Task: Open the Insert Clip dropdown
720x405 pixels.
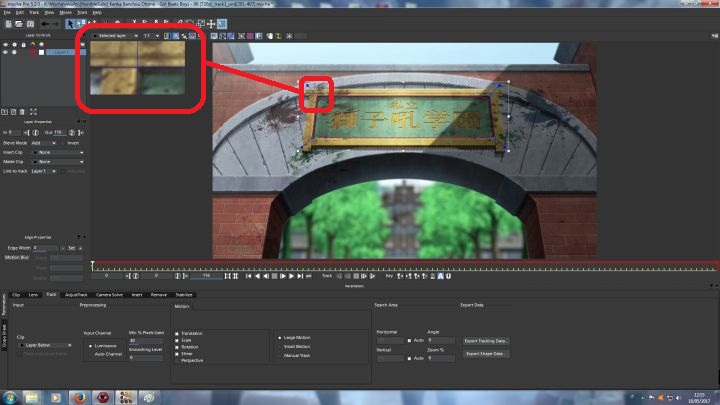Action: [x=58, y=152]
